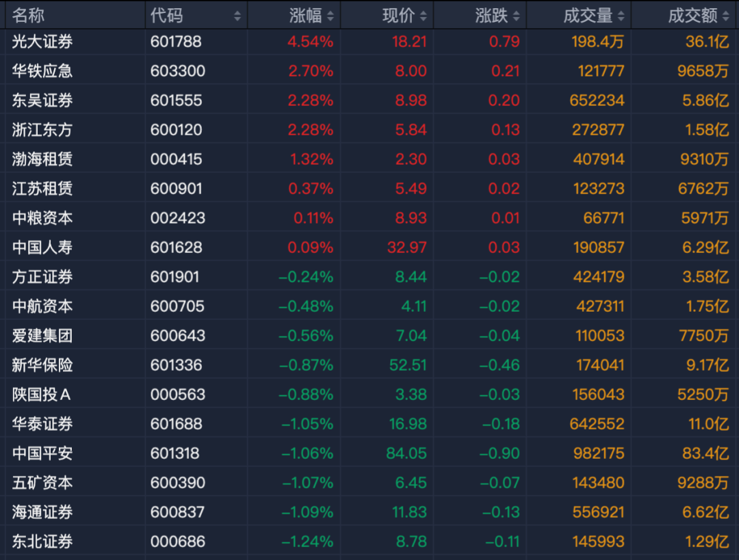Click the 名称 column header
This screenshot has height=560, width=739.
[x=28, y=16]
